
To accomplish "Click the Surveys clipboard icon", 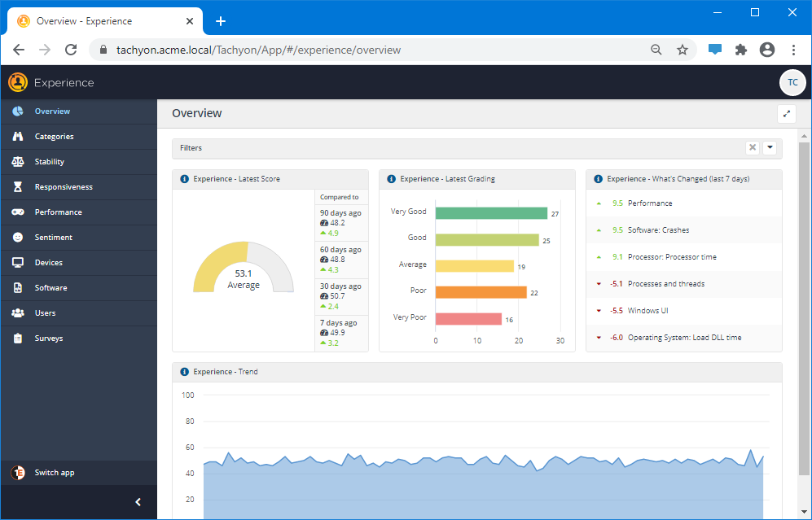I will pyautogui.click(x=18, y=339).
